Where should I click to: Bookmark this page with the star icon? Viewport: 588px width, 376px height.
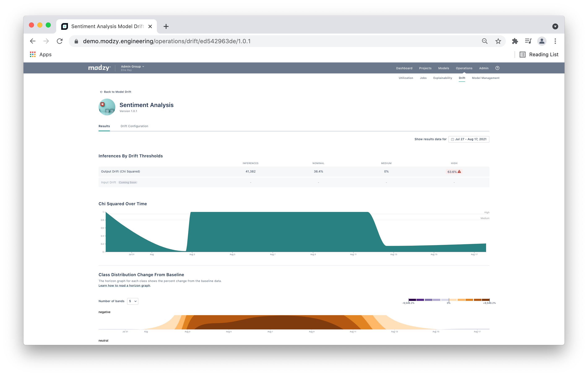(498, 41)
